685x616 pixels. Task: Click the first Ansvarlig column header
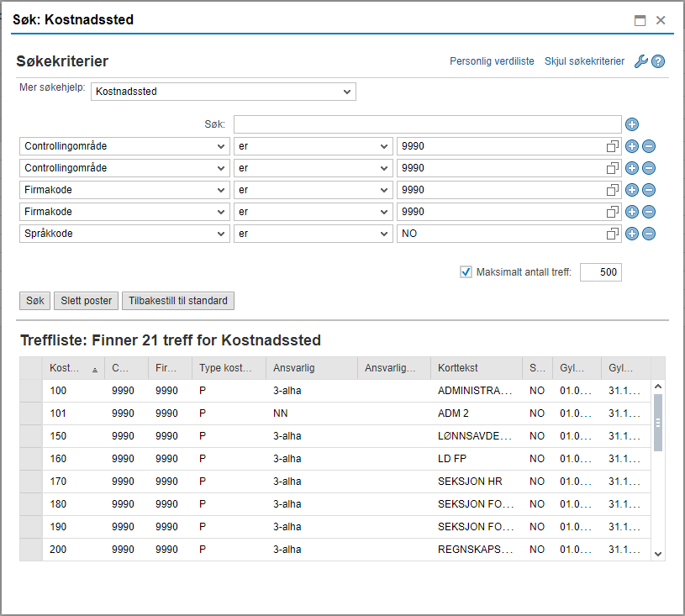coord(312,368)
